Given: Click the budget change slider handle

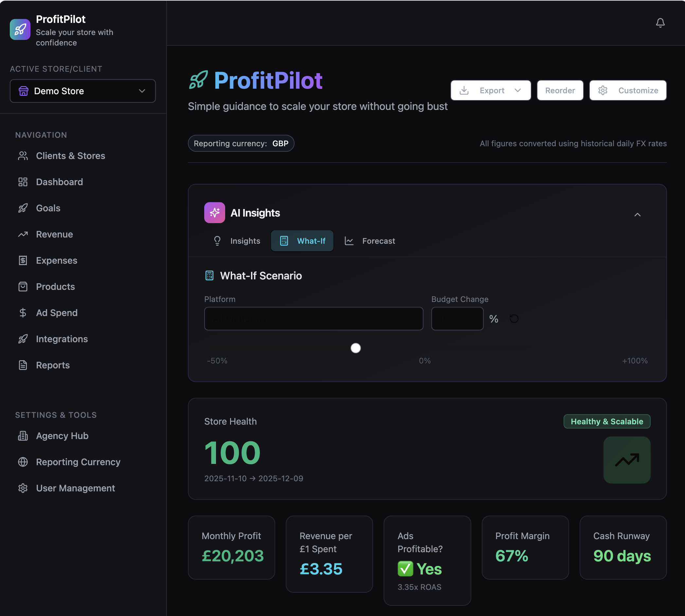Looking at the screenshot, I should (x=355, y=348).
